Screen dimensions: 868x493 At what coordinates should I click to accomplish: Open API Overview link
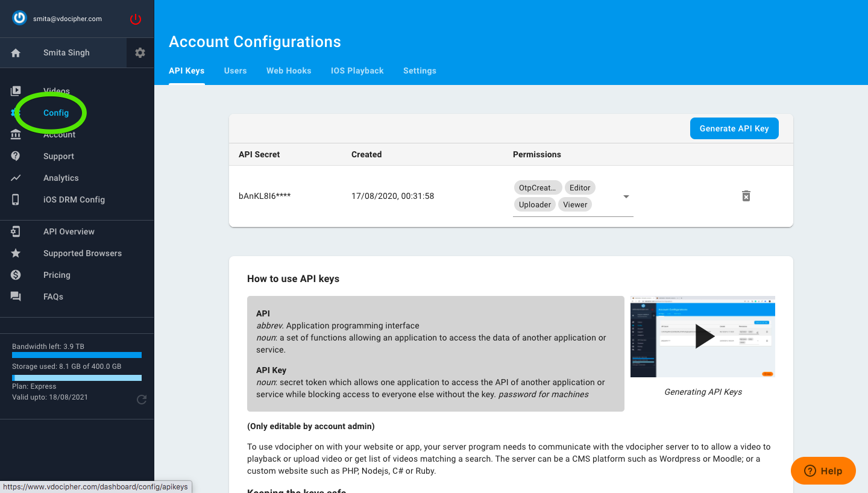click(x=69, y=231)
